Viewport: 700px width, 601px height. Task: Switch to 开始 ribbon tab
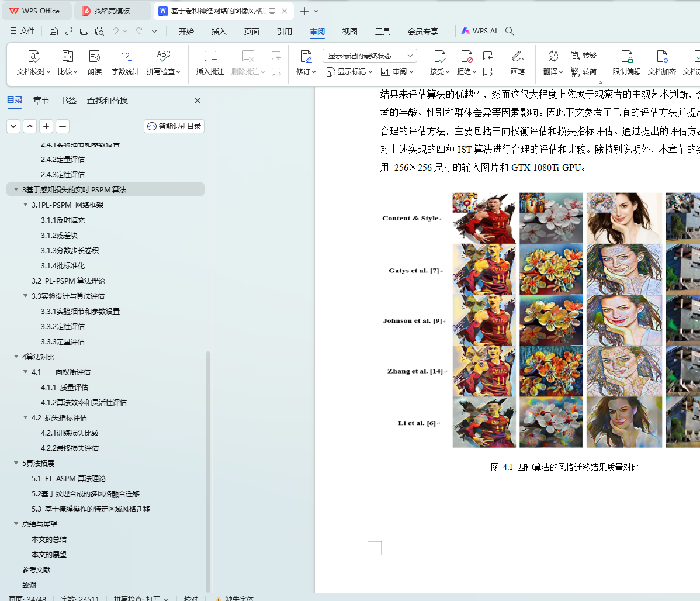click(186, 32)
